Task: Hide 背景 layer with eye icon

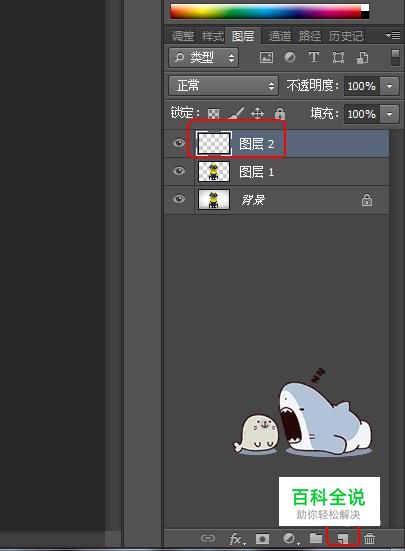Action: point(179,199)
